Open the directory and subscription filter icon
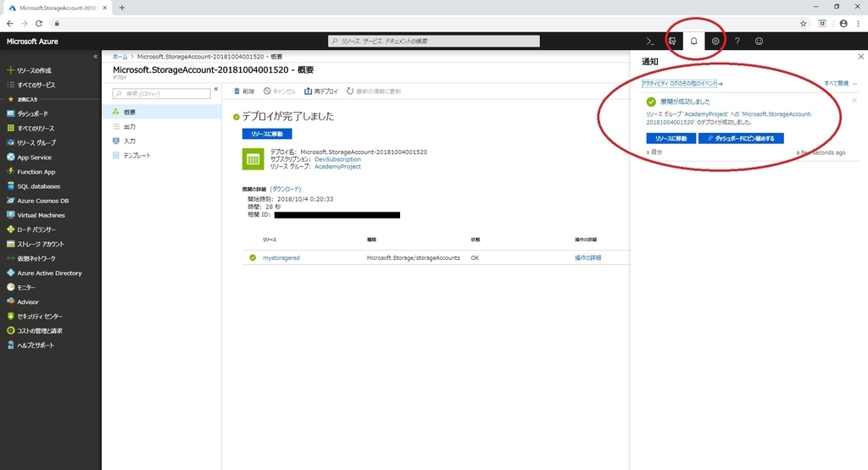Viewport: 868px width, 470px height. click(672, 41)
